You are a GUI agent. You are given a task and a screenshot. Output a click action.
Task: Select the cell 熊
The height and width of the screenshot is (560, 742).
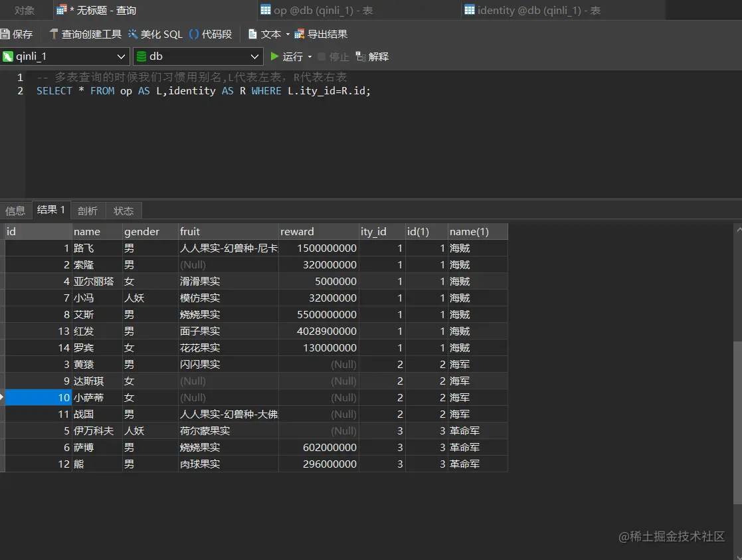pos(97,464)
